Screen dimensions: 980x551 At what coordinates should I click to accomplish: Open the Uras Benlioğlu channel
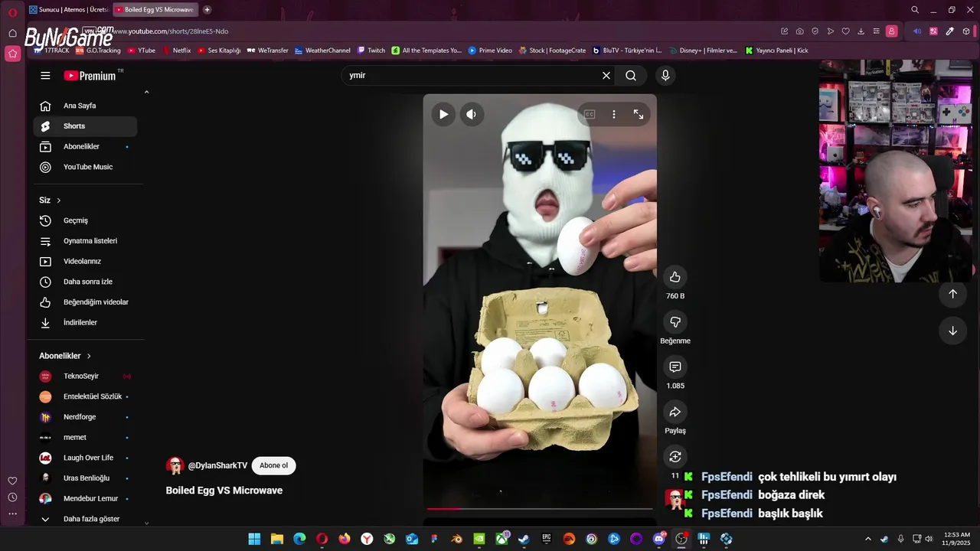click(85, 478)
